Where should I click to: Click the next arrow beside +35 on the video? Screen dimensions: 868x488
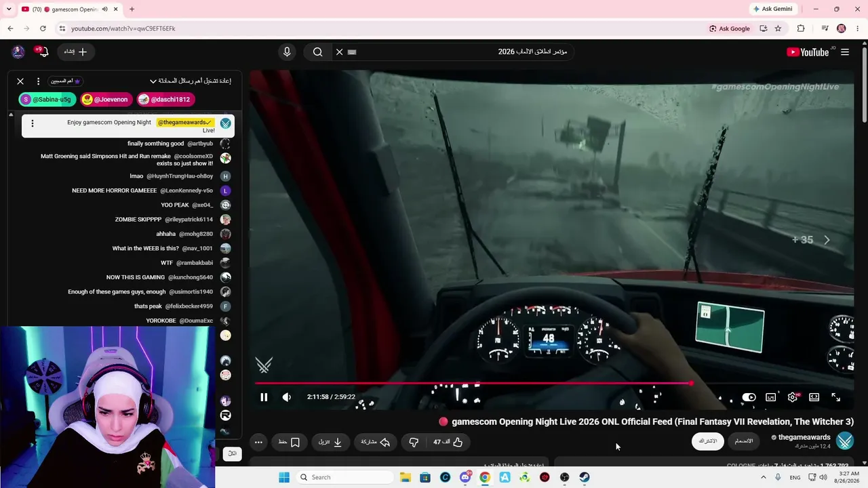(827, 240)
